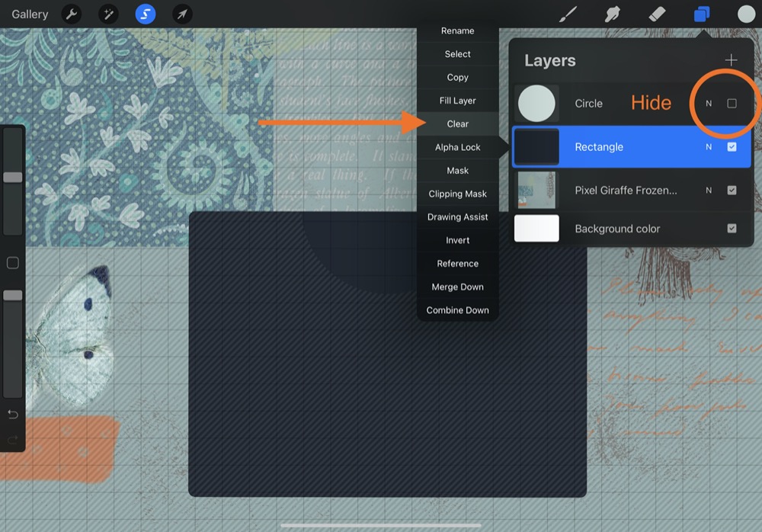Apply Clipping Mask option

coord(458,194)
